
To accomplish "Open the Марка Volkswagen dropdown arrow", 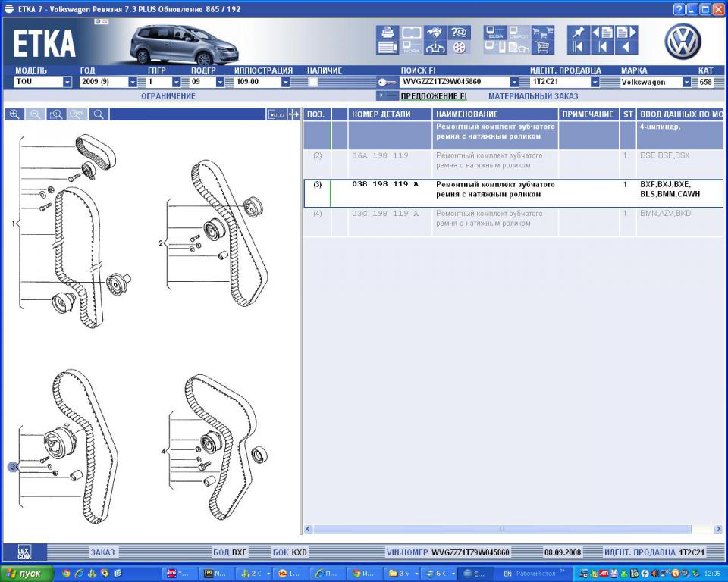I will pyautogui.click(x=687, y=82).
